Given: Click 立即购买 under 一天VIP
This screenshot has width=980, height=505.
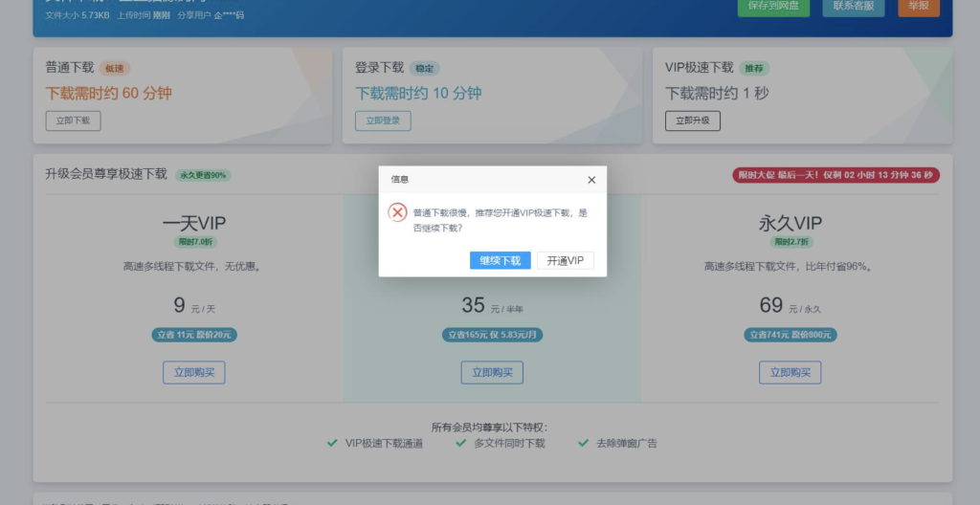Looking at the screenshot, I should [x=193, y=372].
